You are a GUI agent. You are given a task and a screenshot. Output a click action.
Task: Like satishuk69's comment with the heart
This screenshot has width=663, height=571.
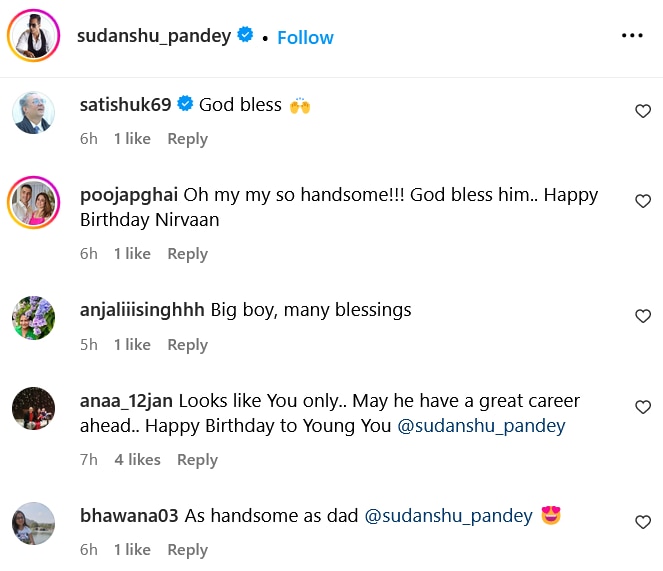[x=643, y=111]
